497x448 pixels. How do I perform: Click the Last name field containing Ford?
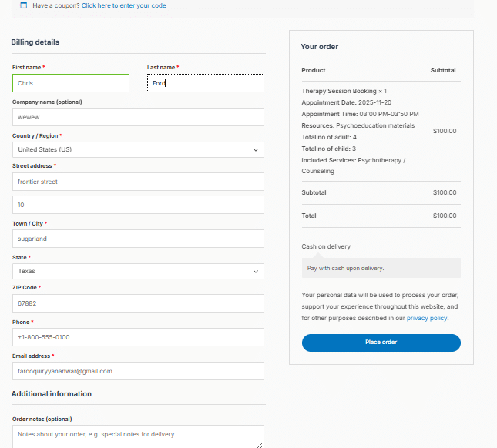[206, 83]
